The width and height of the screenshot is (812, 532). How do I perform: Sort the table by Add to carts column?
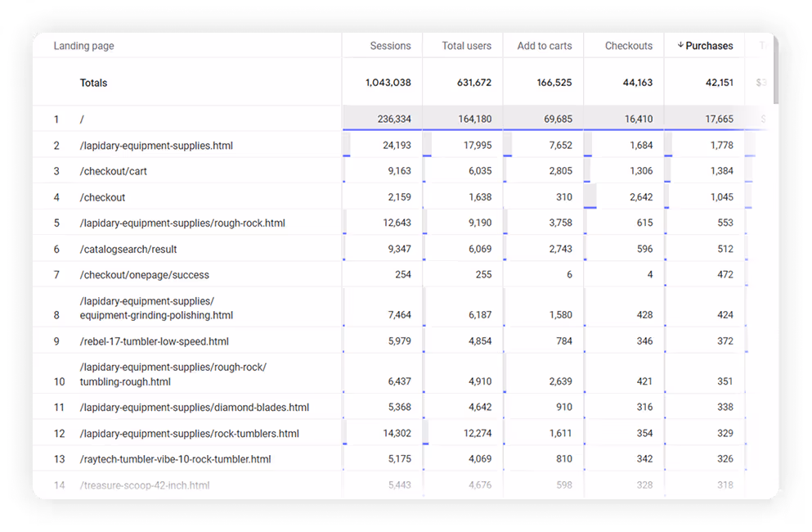click(543, 46)
